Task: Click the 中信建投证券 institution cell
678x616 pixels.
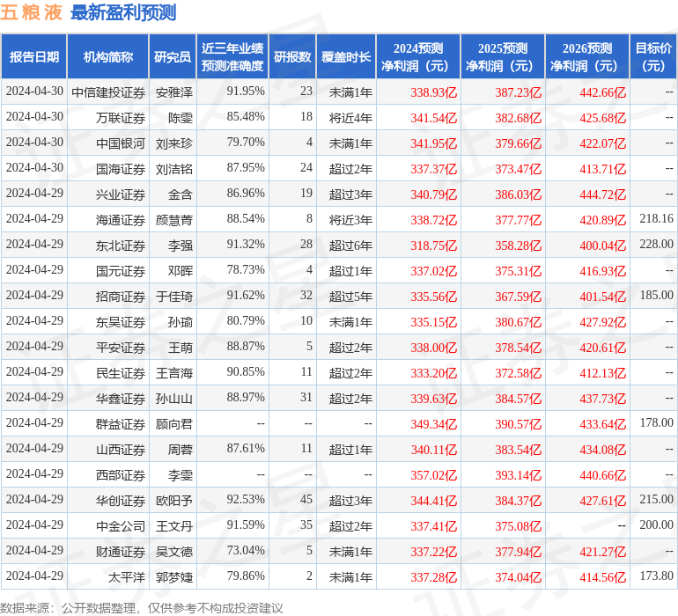Action: click(108, 92)
